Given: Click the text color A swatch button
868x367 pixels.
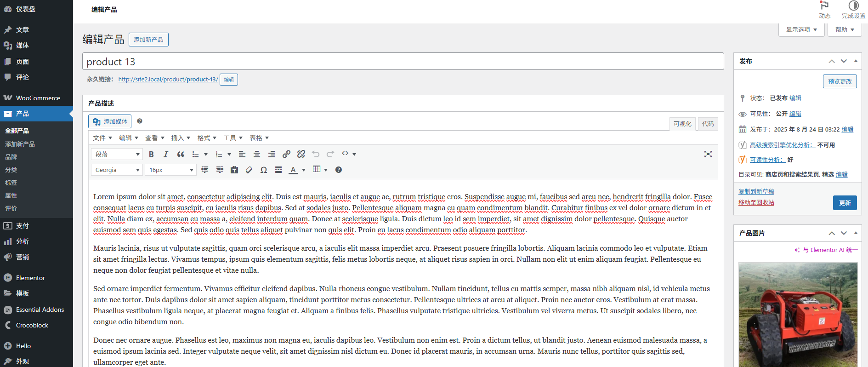Looking at the screenshot, I should tap(293, 170).
